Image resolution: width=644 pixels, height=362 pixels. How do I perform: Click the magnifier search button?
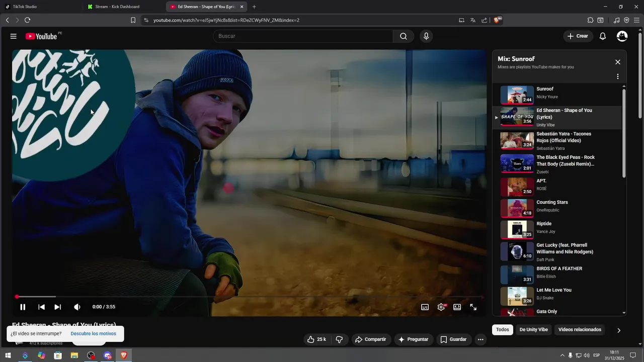(x=404, y=36)
